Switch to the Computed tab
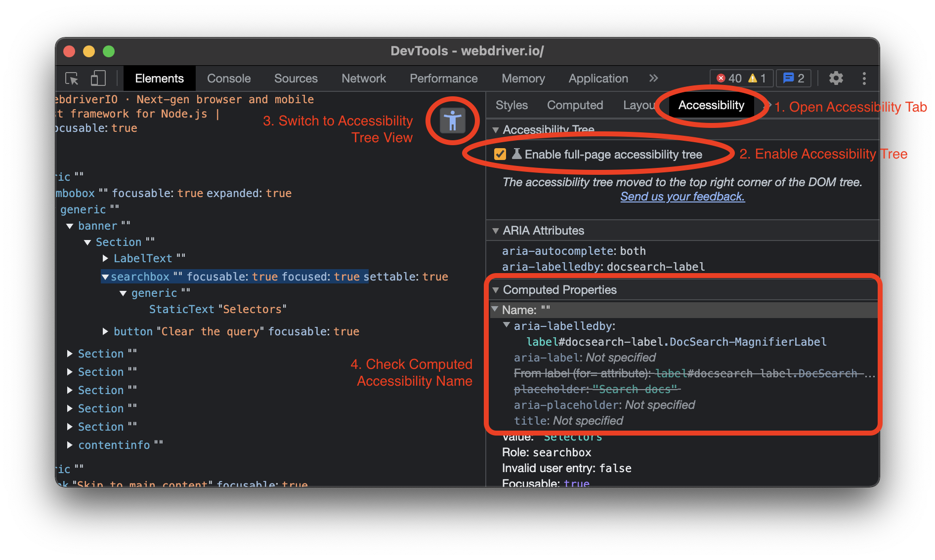 click(575, 105)
